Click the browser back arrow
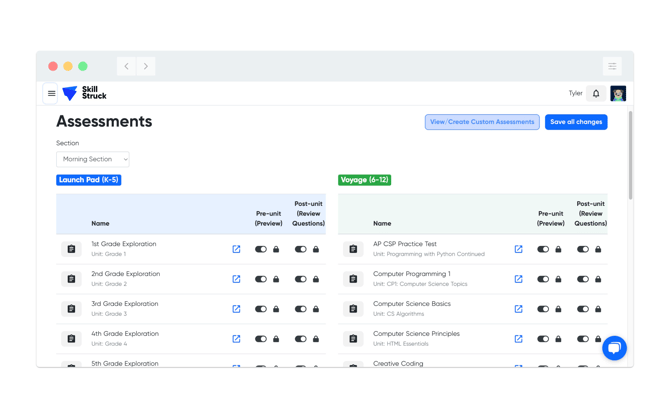Screen dimensions: 670x418 (127, 66)
